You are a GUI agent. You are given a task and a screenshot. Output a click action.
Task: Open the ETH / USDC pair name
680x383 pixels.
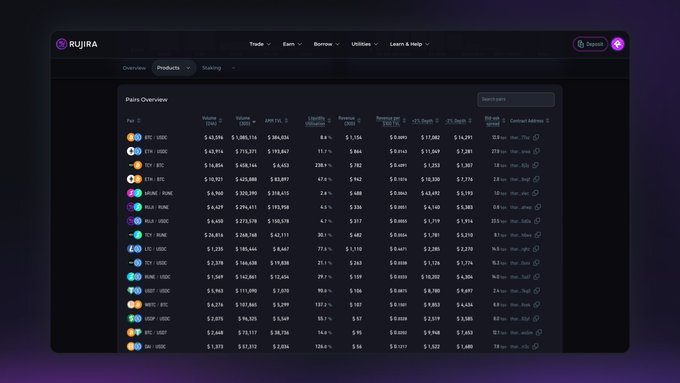[156, 151]
